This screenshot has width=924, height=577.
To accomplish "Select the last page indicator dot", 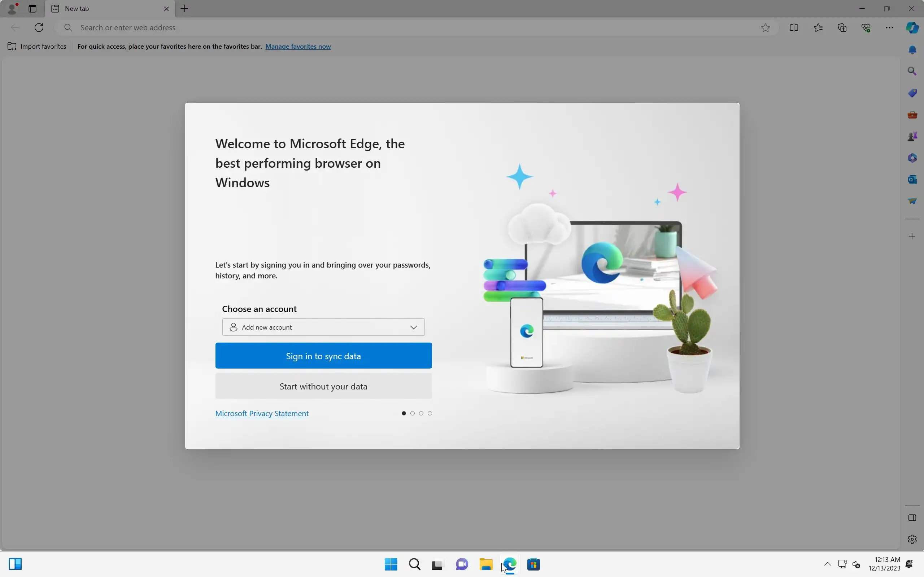I will (x=430, y=413).
